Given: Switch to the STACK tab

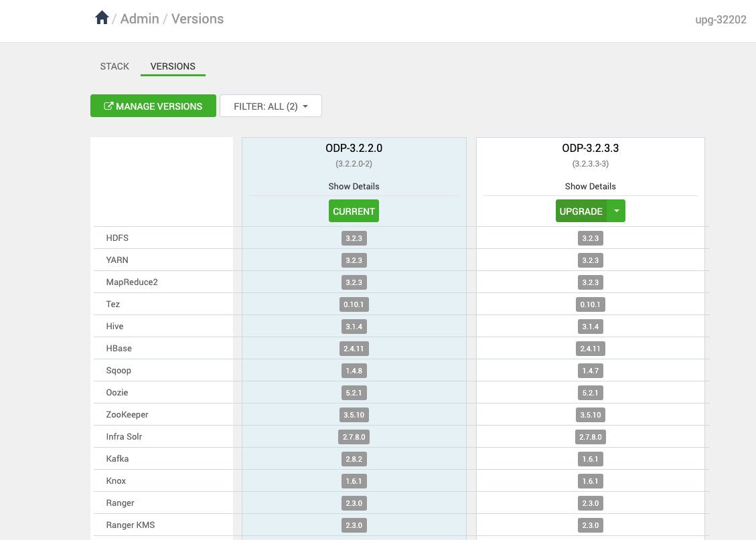Looking at the screenshot, I should (x=115, y=66).
